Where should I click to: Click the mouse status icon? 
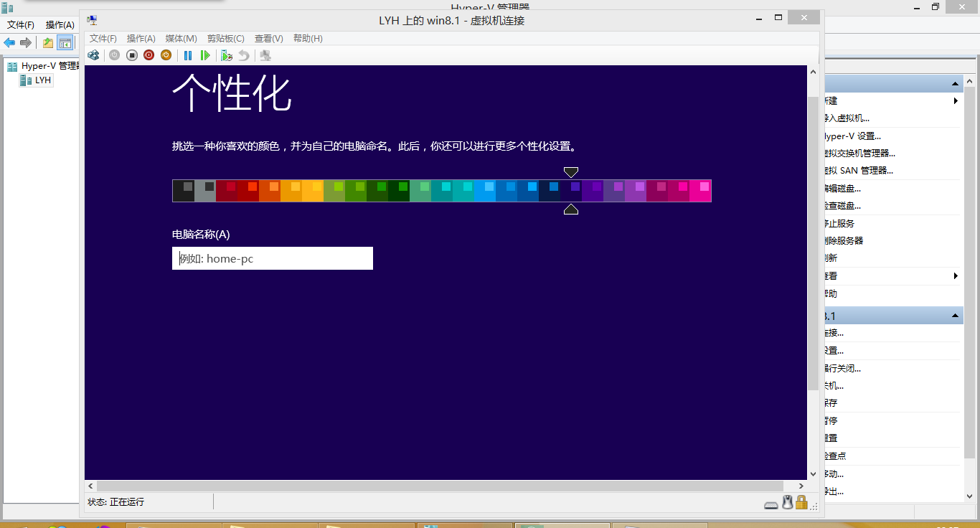(x=787, y=503)
